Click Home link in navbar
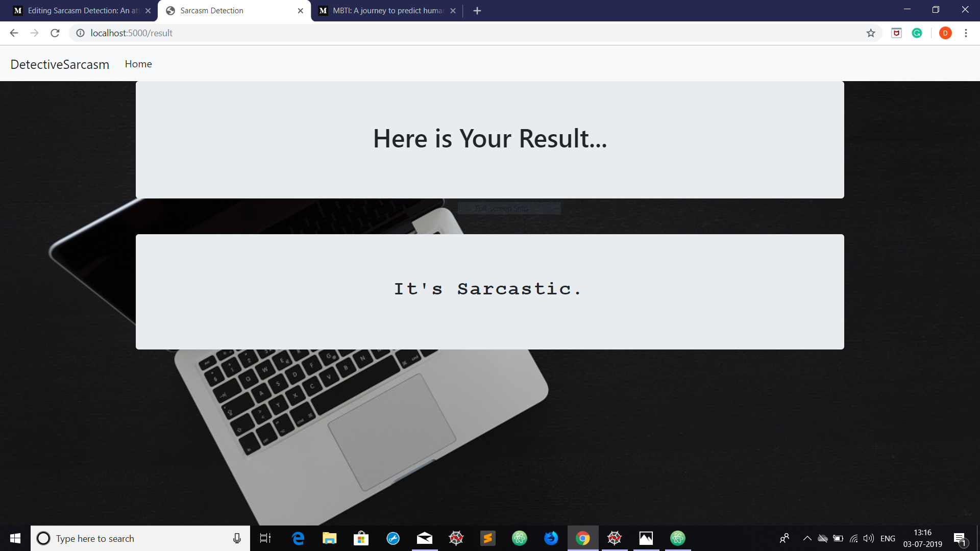Image resolution: width=980 pixels, height=551 pixels. 138,64
